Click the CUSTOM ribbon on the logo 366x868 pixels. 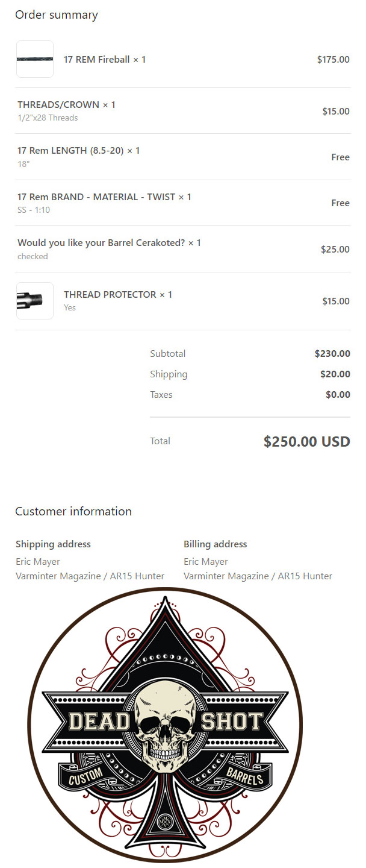[86, 778]
